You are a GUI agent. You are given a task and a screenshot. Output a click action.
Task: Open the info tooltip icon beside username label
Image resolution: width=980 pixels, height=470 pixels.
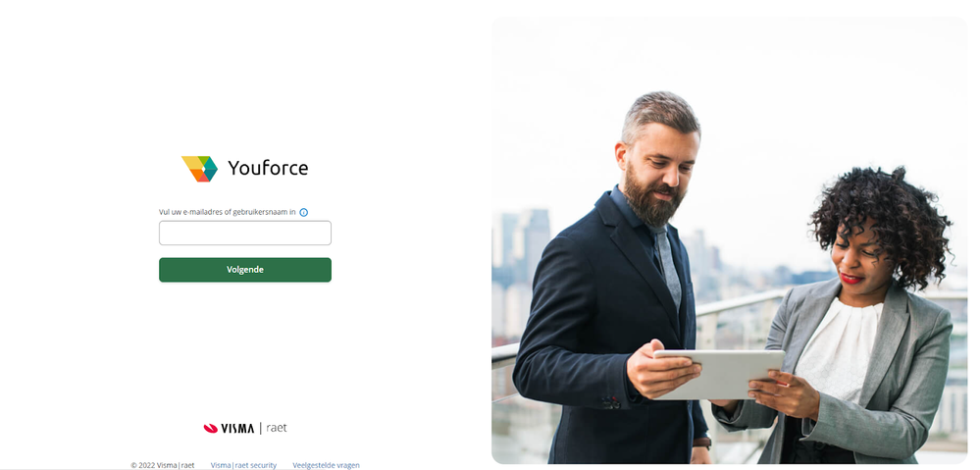[x=304, y=213]
